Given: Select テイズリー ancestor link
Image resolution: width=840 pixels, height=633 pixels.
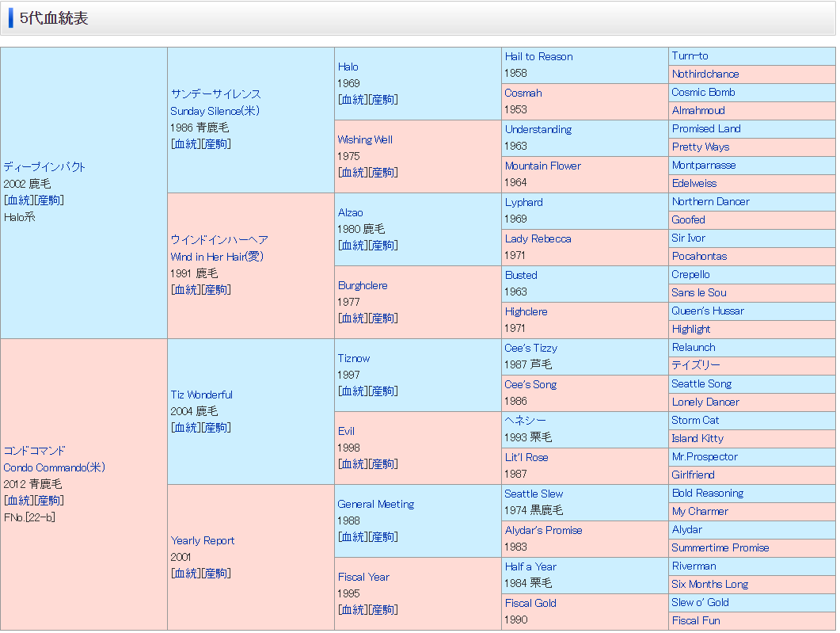Looking at the screenshot, I should pos(696,365).
